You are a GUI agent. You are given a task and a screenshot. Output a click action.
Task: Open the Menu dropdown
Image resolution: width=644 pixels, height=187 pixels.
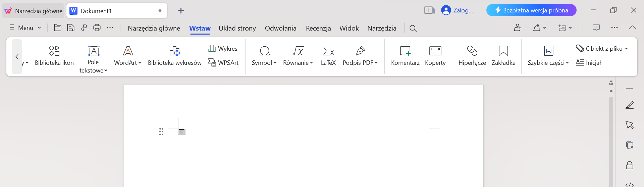point(25,28)
